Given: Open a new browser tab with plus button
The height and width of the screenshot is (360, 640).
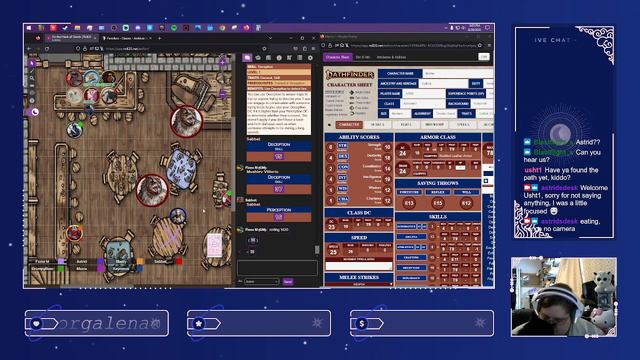Looking at the screenshot, I should pos(160,38).
